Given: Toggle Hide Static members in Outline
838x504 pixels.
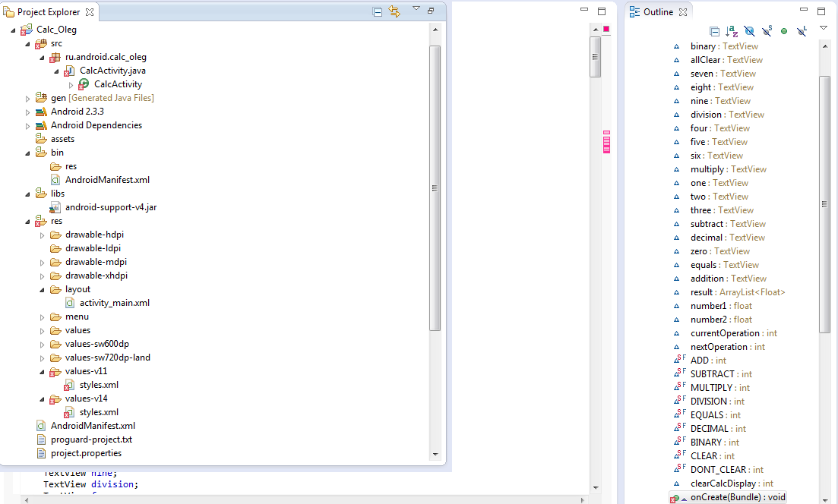Looking at the screenshot, I should (767, 32).
